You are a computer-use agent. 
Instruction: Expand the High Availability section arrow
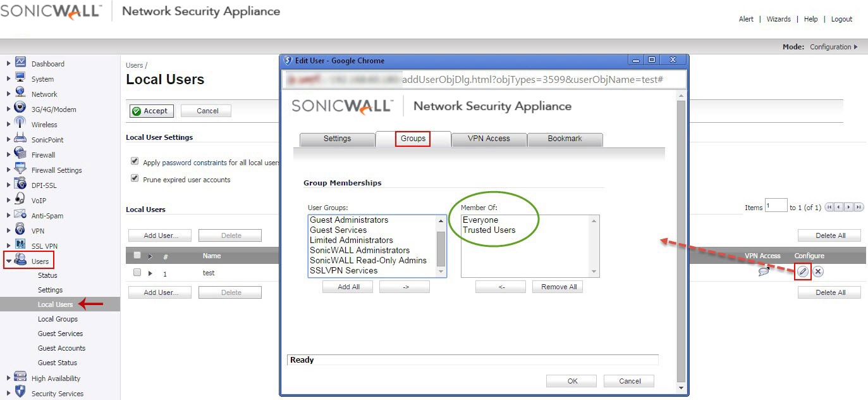8,378
